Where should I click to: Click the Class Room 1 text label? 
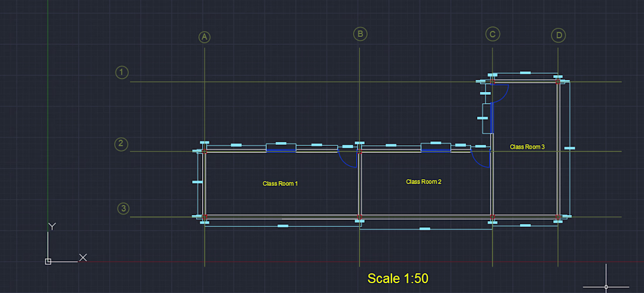tap(280, 183)
